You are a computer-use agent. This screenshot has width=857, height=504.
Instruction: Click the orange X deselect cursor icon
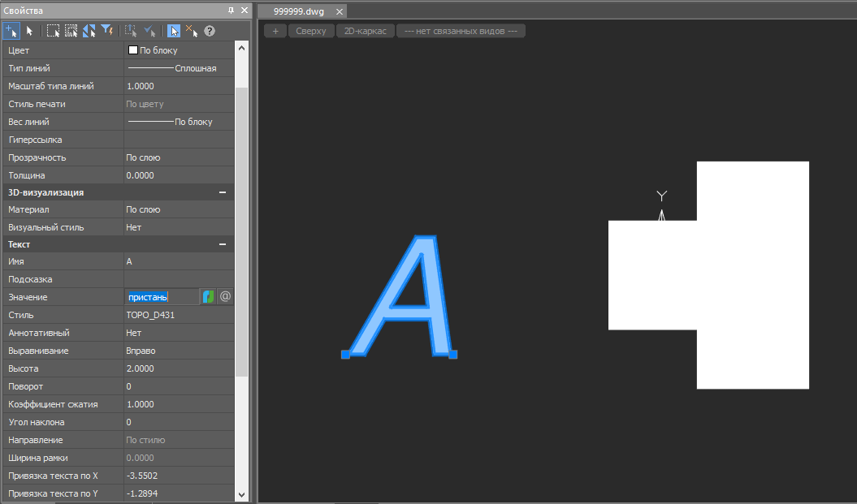pyautogui.click(x=192, y=31)
